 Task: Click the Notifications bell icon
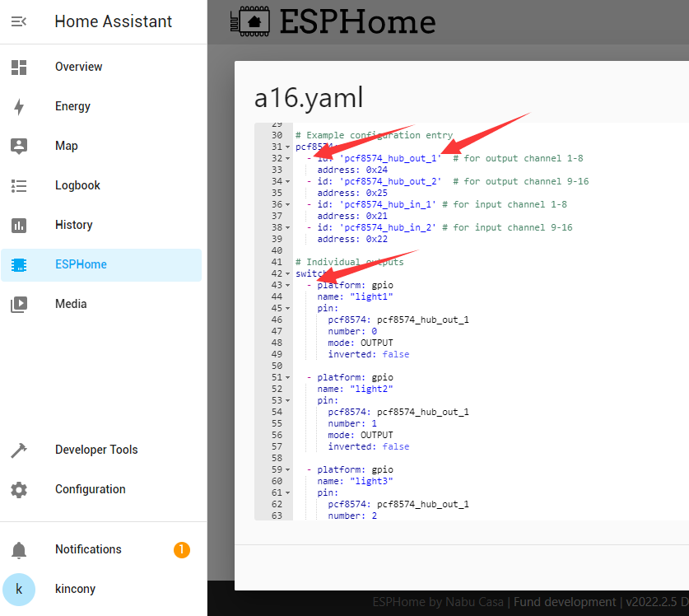(x=19, y=549)
